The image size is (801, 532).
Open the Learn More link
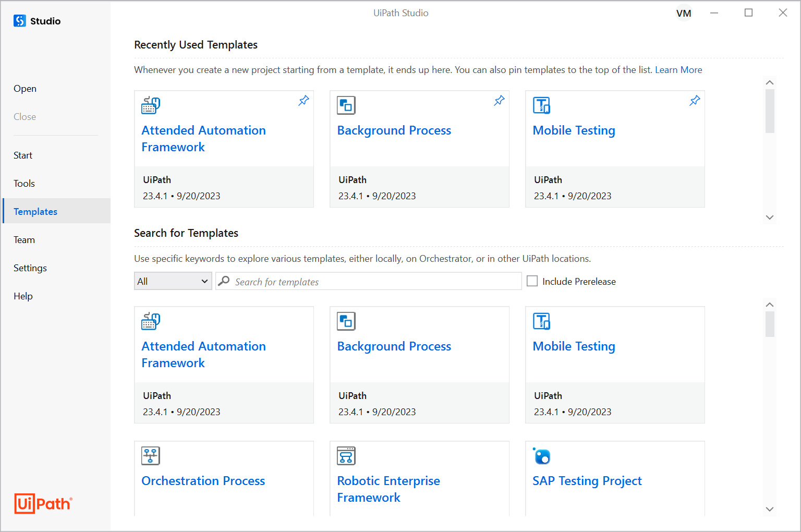pyautogui.click(x=678, y=70)
